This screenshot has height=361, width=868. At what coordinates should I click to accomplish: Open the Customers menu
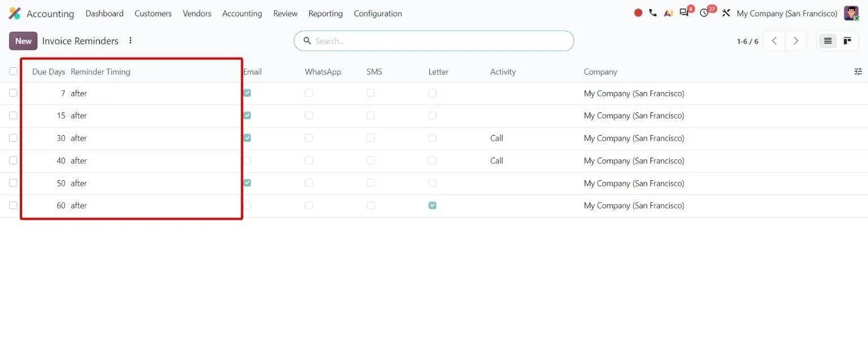[153, 14]
